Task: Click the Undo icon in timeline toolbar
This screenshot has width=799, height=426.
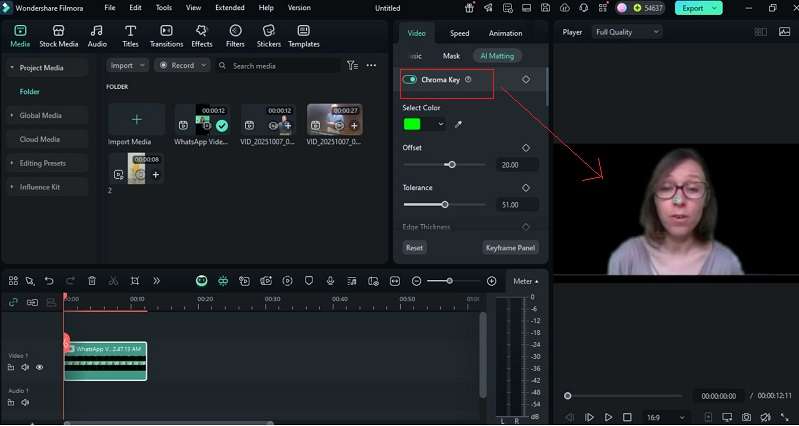Action: tap(49, 281)
